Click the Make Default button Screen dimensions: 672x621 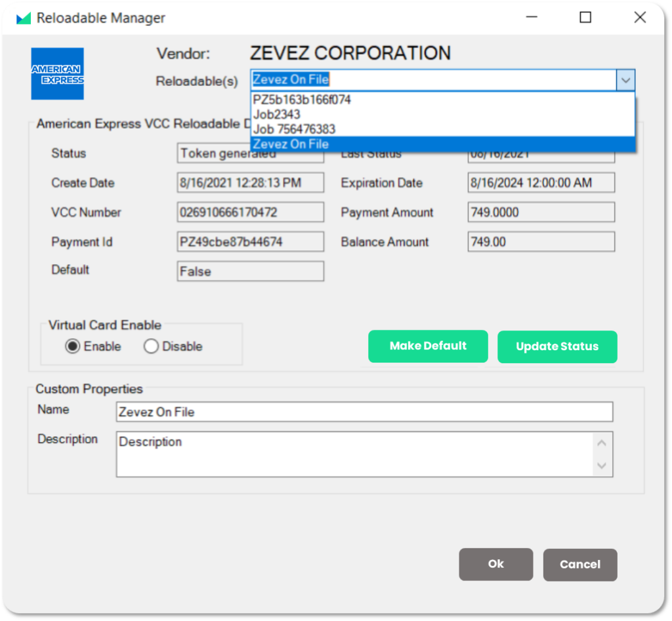[x=428, y=346]
